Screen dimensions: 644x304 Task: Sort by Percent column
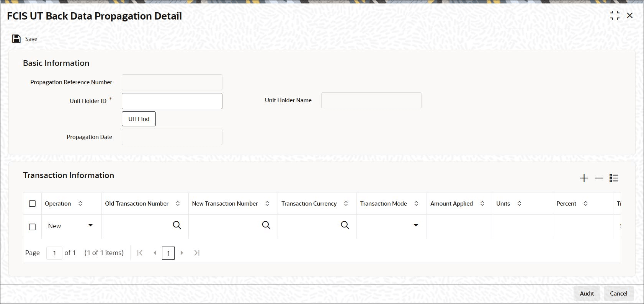point(585,204)
